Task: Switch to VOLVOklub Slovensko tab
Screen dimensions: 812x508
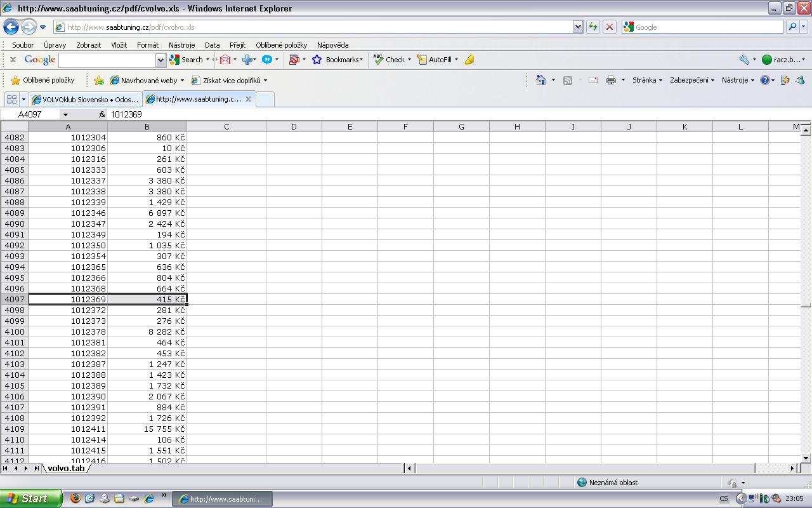Action: pyautogui.click(x=86, y=99)
